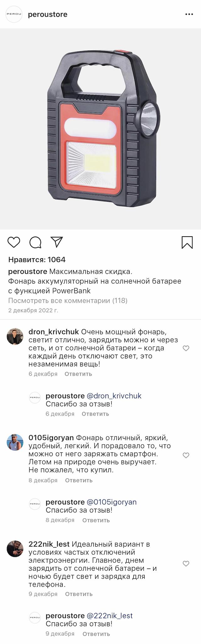Open the flashlight product photo
The image size is (201, 644).
[100, 129]
